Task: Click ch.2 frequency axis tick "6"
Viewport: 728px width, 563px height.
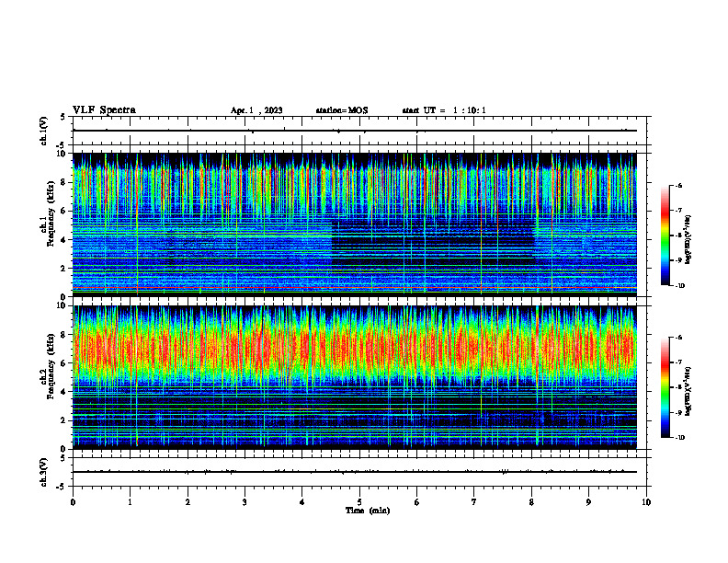Action: (x=63, y=363)
